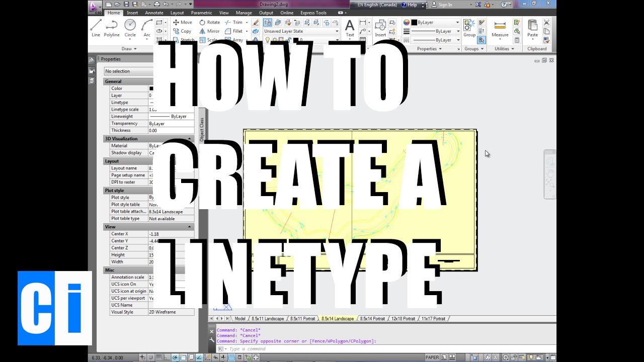
Task: Open the object color ByLayer dropdown
Action: [x=436, y=22]
